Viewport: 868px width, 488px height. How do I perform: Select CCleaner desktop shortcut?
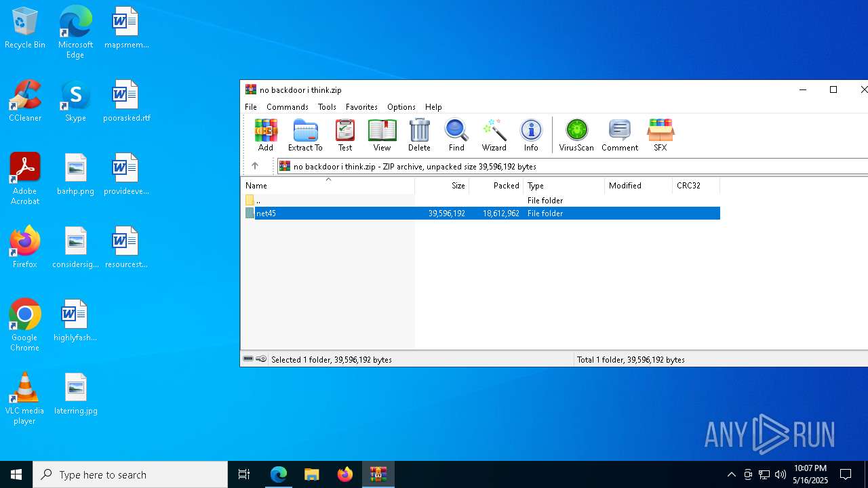click(25, 102)
